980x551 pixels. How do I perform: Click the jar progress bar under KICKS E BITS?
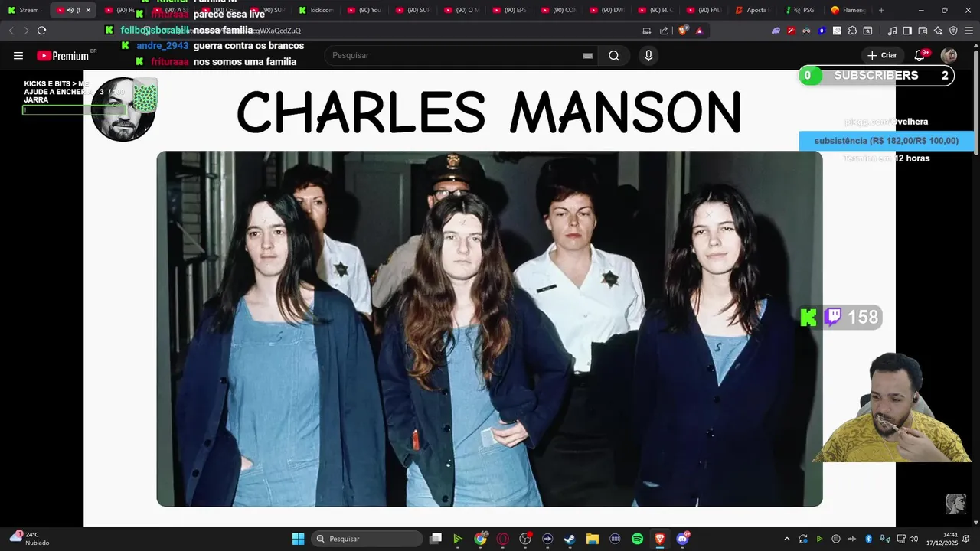[x=74, y=110]
